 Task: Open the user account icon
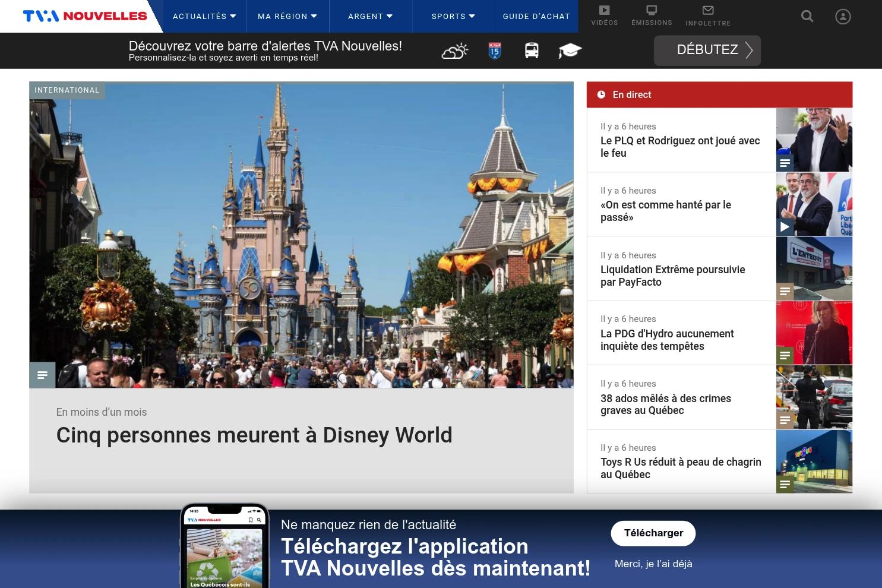(843, 16)
